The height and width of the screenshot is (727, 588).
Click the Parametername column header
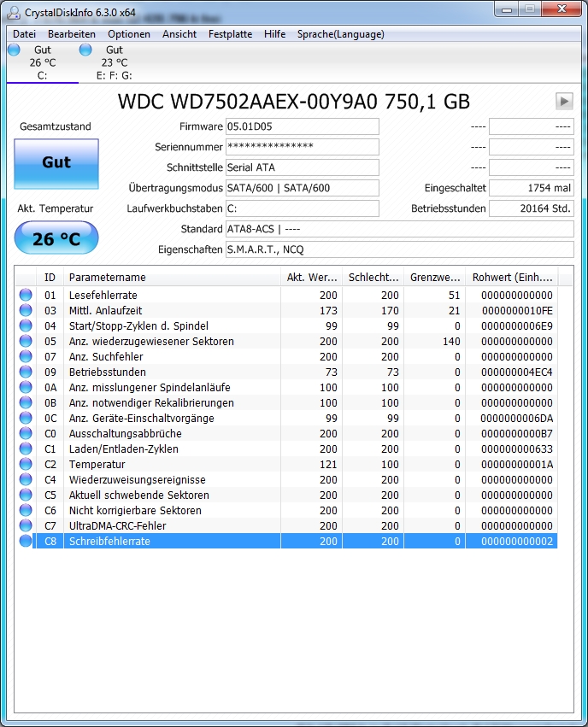tap(172, 278)
